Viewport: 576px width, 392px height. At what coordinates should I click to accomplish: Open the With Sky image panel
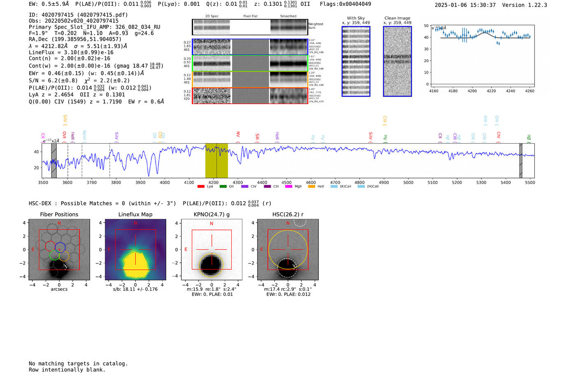356,61
